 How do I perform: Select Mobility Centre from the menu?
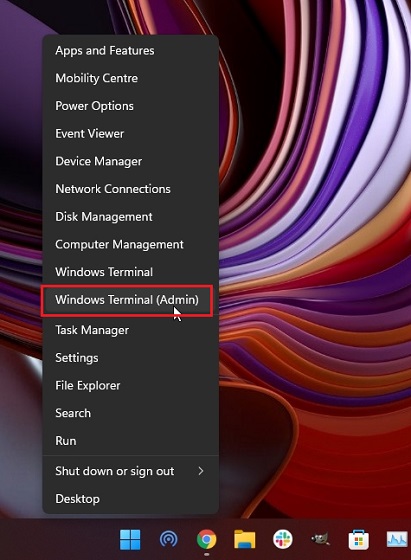coord(130,78)
